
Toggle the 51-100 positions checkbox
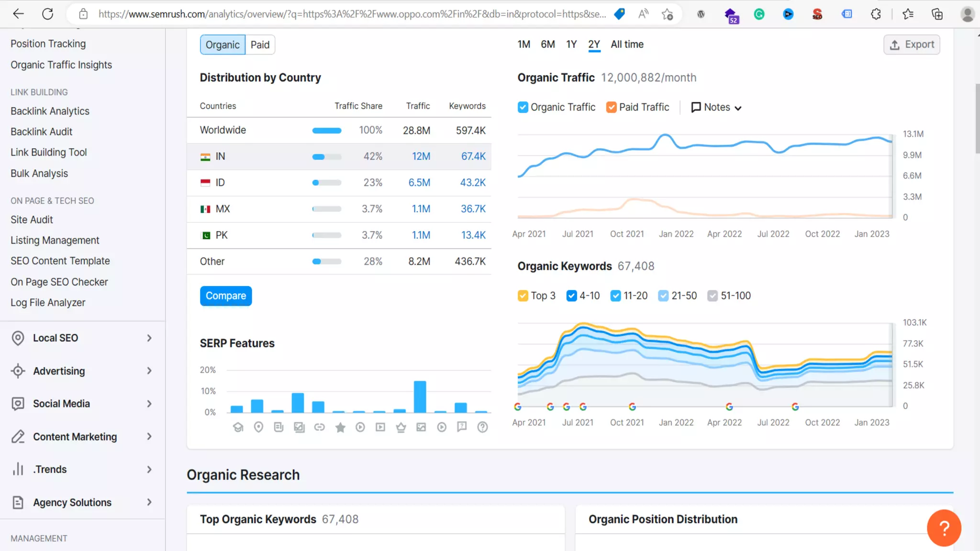(713, 296)
